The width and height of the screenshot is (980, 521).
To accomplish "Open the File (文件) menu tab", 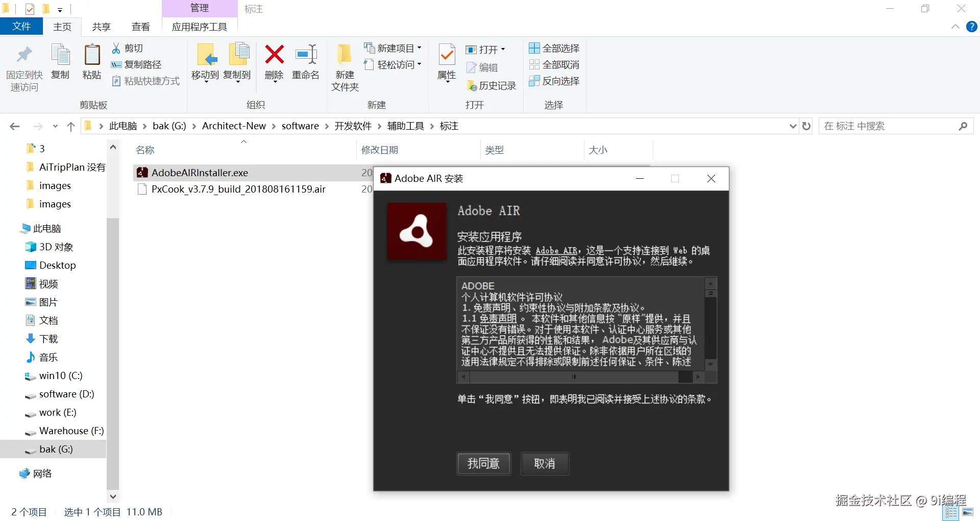I will [21, 27].
